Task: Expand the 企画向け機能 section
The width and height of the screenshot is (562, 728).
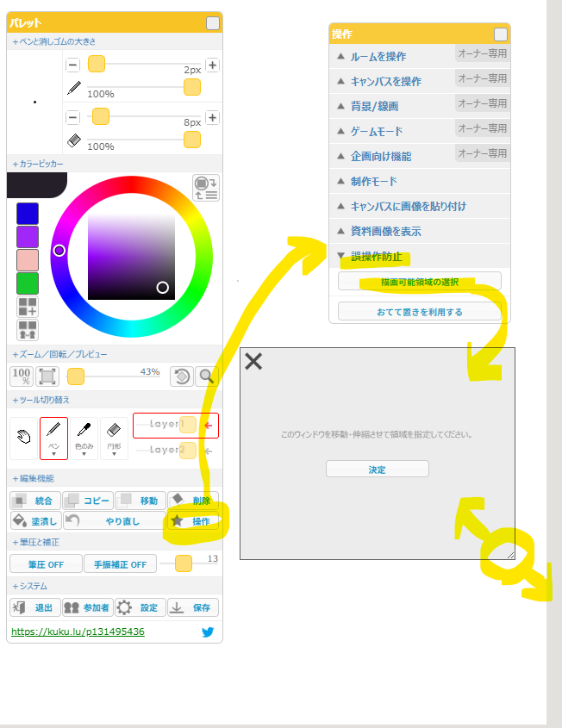Action: (420, 157)
